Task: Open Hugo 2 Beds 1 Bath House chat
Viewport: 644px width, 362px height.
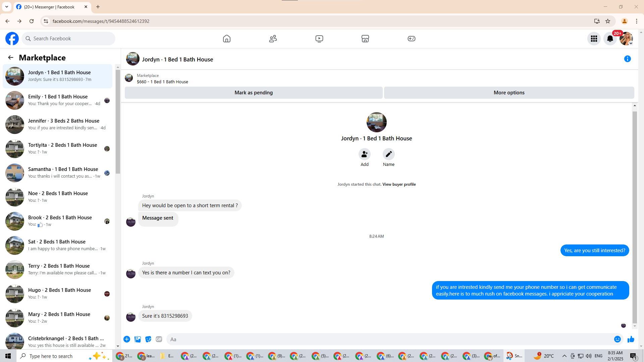Action: (58, 294)
